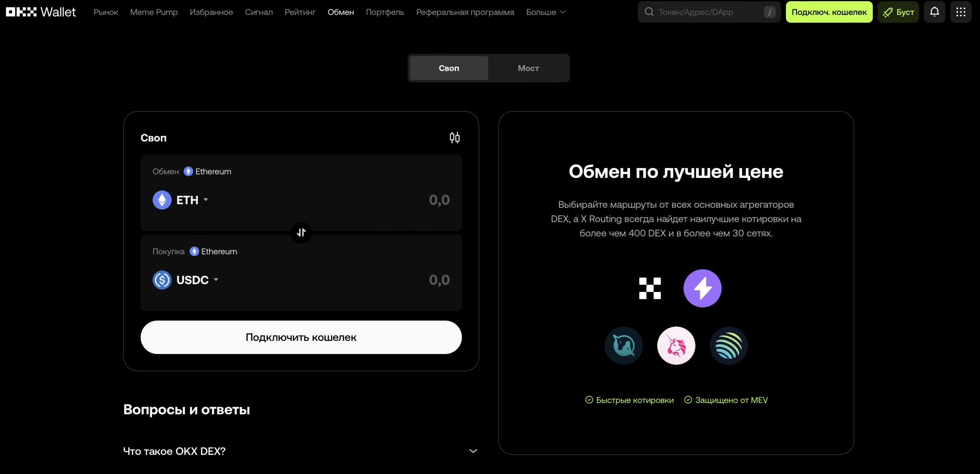Click the Uniswap unicorn logo
The width and height of the screenshot is (980, 474).
(x=676, y=345)
